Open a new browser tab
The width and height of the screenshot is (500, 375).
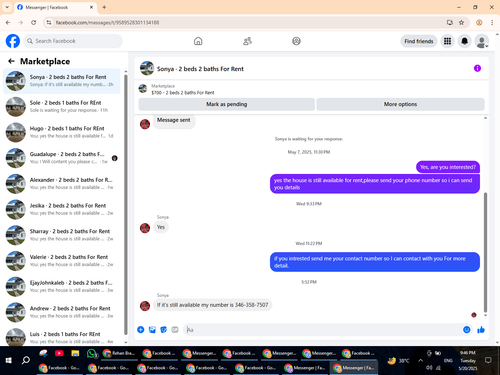[x=104, y=7]
